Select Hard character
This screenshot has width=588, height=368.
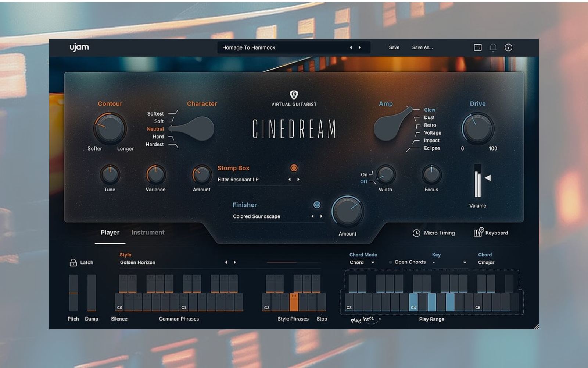tap(158, 137)
